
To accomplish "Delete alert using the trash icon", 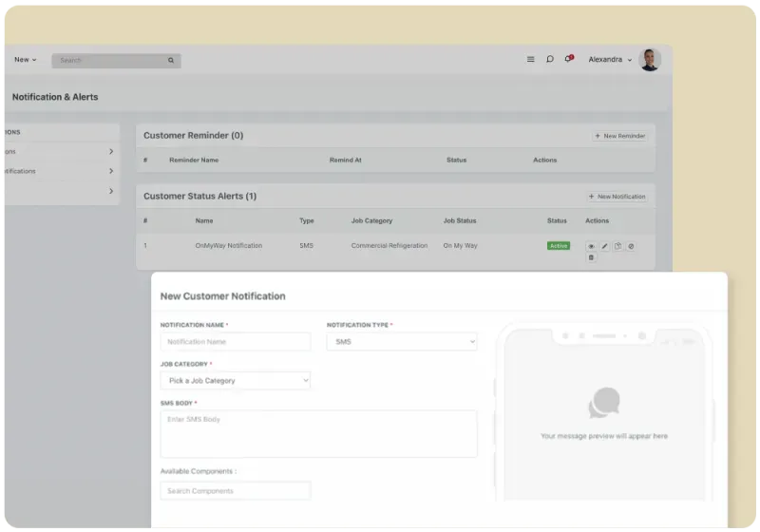I will click(591, 257).
